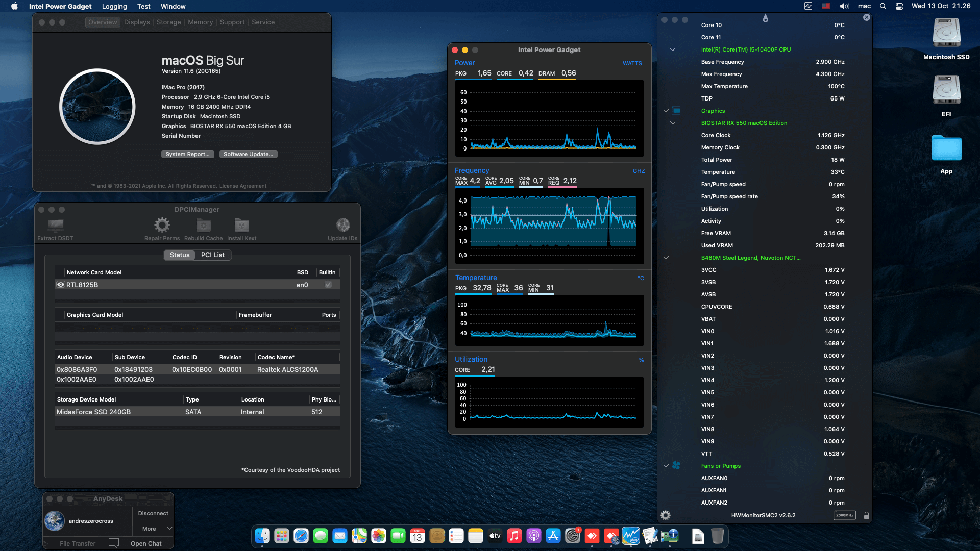Click Extract DSDT icon in DPCIManager
Image resolution: width=980 pixels, height=551 pixels.
point(55,225)
